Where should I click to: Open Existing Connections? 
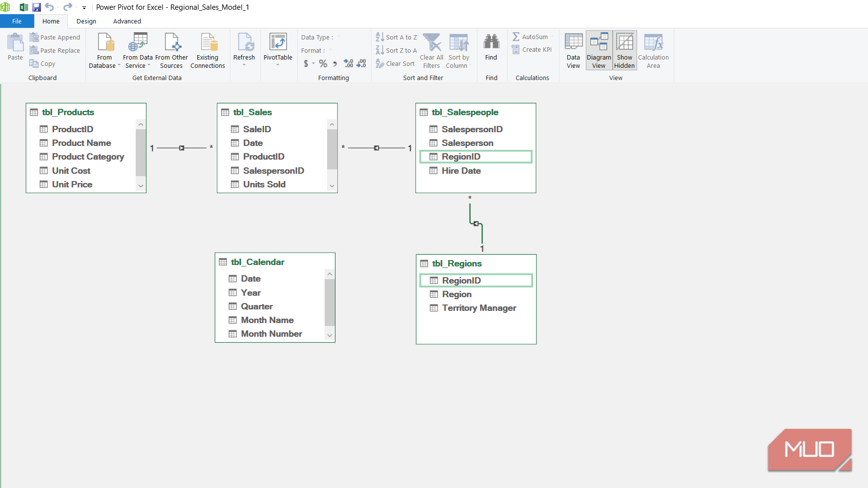(207, 51)
